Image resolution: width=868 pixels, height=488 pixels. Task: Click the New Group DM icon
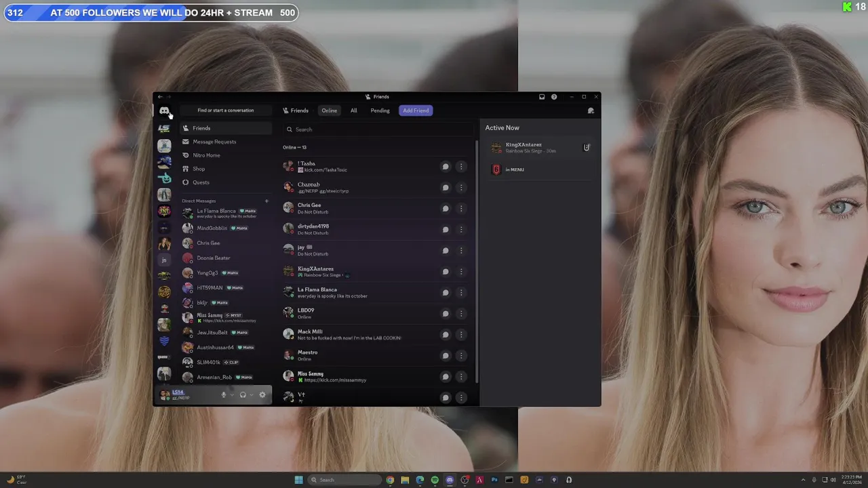591,110
